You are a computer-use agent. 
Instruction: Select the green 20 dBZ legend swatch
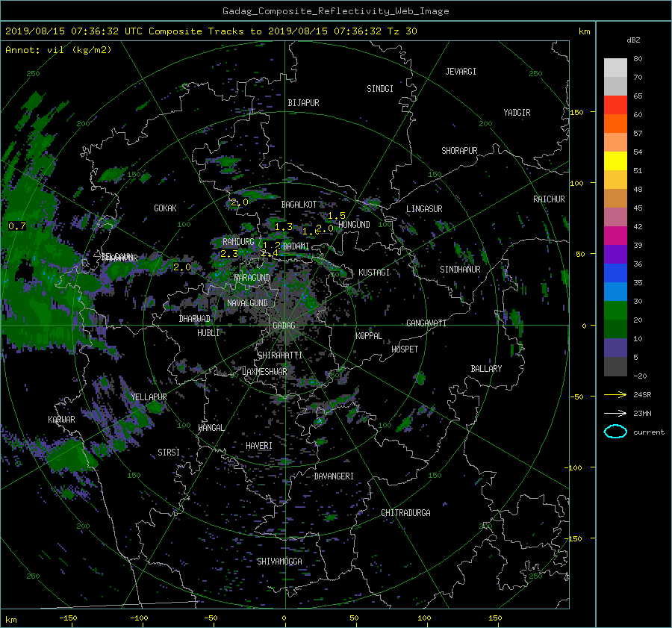(x=615, y=311)
